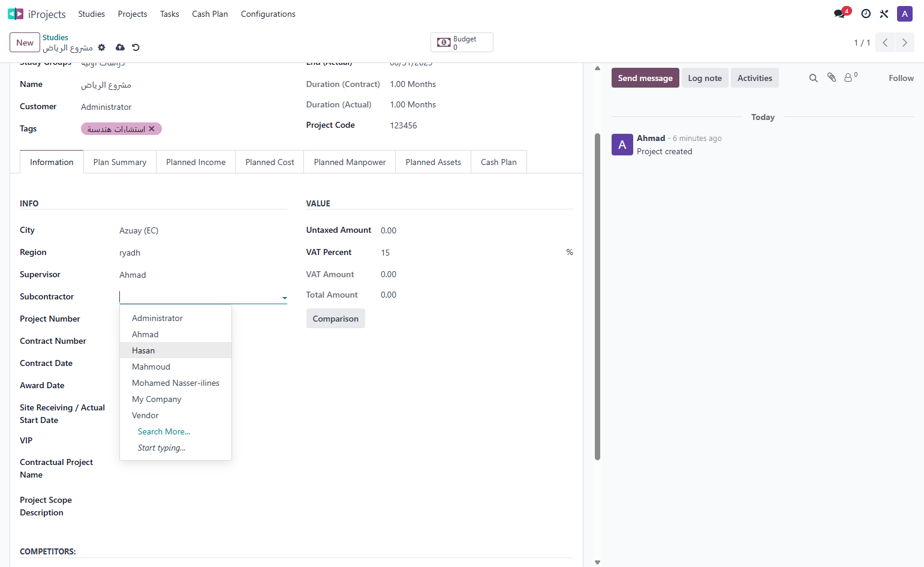
Task: Click Search More... in the dropdown
Action: (x=176, y=431)
